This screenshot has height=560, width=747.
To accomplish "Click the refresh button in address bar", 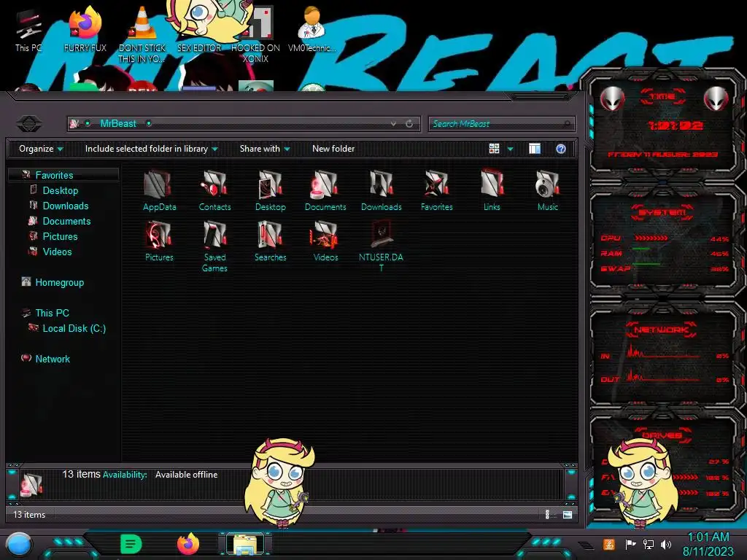I will coord(409,124).
